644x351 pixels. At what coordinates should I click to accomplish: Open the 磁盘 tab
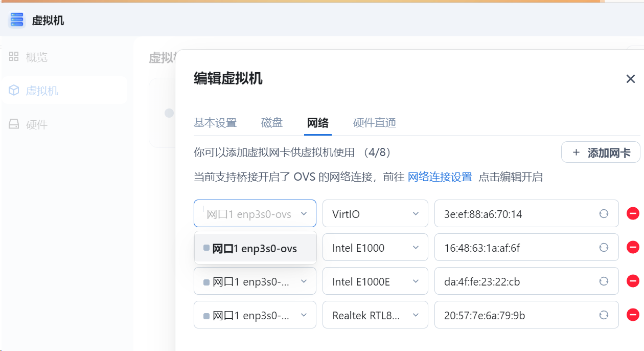pos(271,123)
